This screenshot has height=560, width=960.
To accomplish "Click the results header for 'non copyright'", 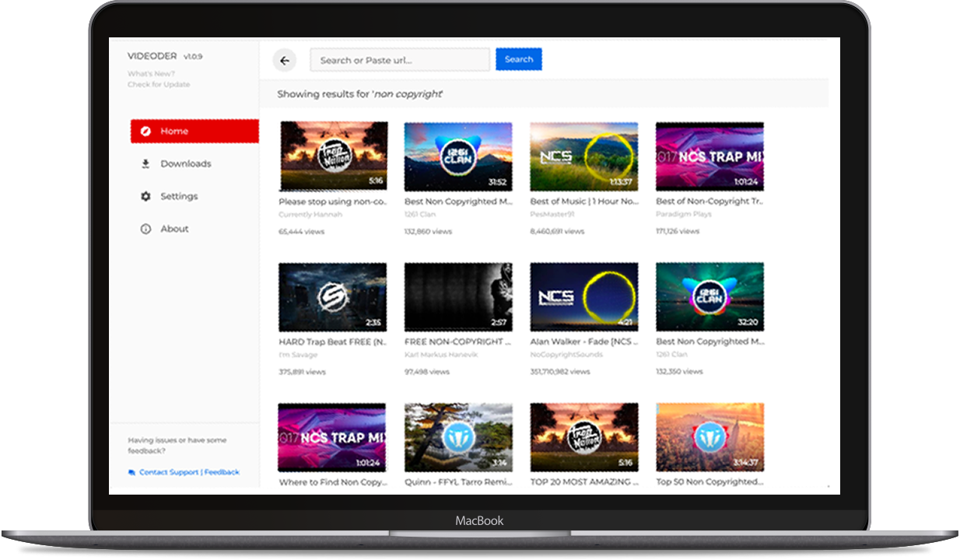I will [x=360, y=94].
